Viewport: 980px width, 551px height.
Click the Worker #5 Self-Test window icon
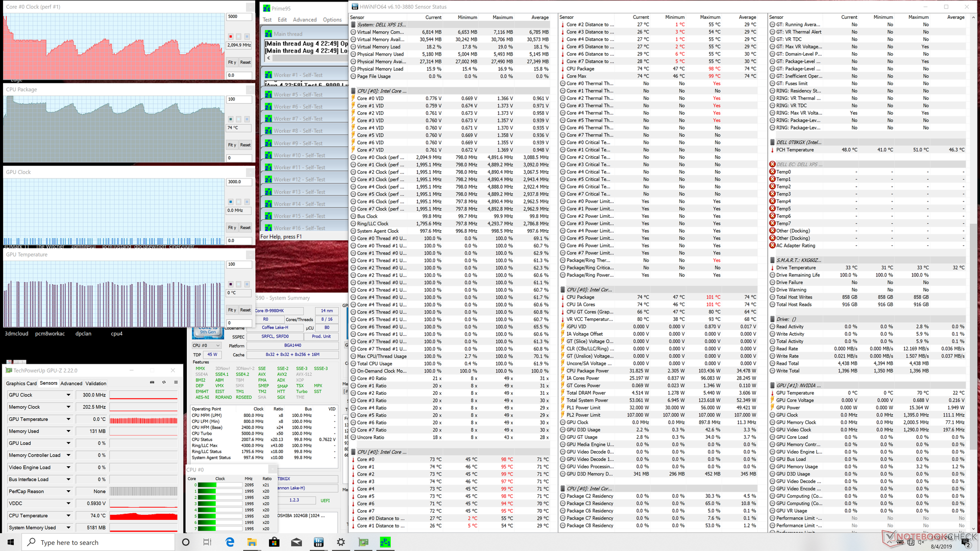268,95
